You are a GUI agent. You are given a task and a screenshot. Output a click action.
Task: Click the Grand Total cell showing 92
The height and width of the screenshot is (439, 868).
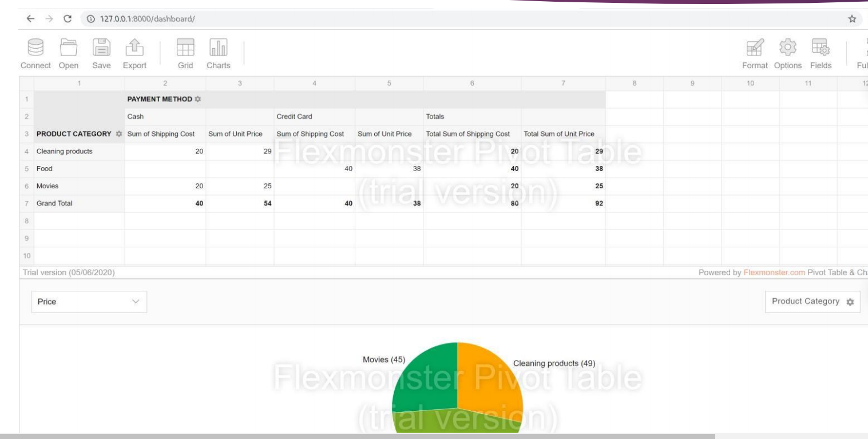pyautogui.click(x=564, y=204)
